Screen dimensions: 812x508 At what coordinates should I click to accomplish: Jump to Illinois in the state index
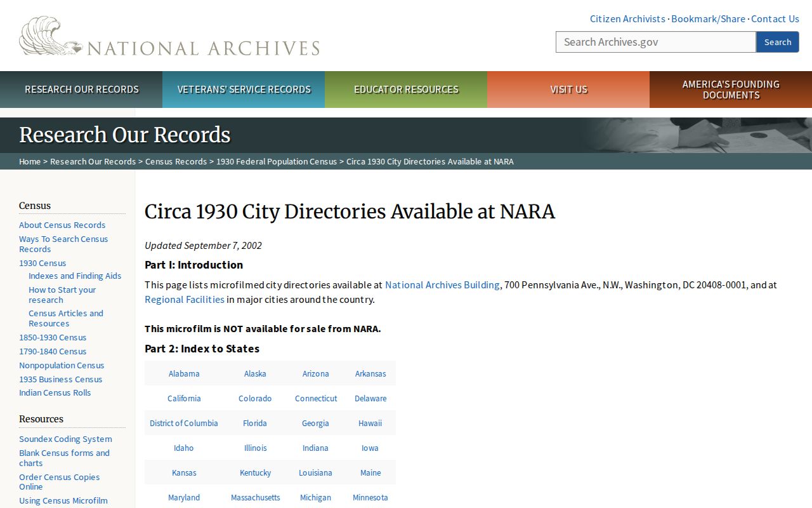coord(255,448)
